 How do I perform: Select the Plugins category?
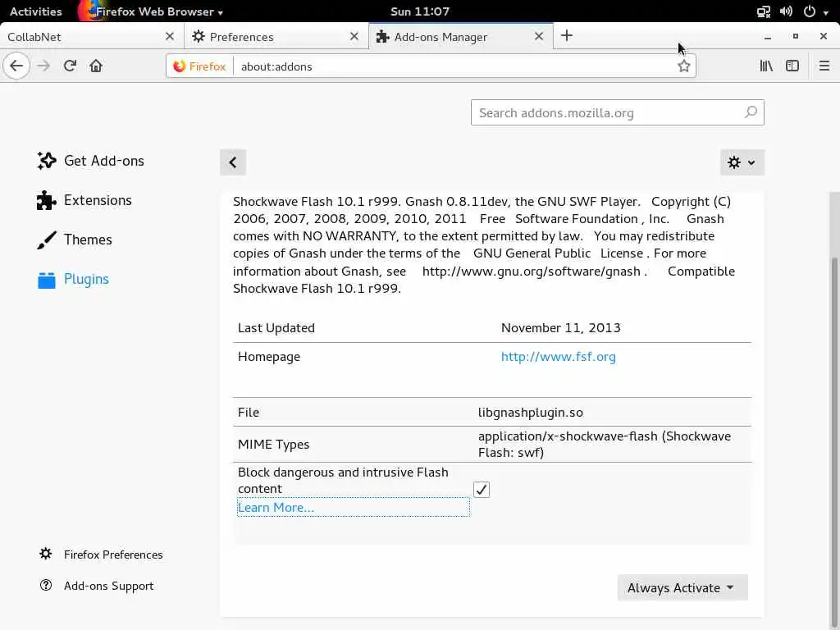pos(73,279)
